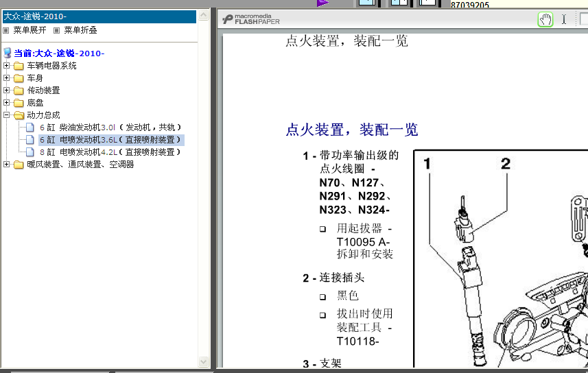Click the 大众-途锐-2010- blue title bar
This screenshot has width=588, height=373.
[x=99, y=17]
